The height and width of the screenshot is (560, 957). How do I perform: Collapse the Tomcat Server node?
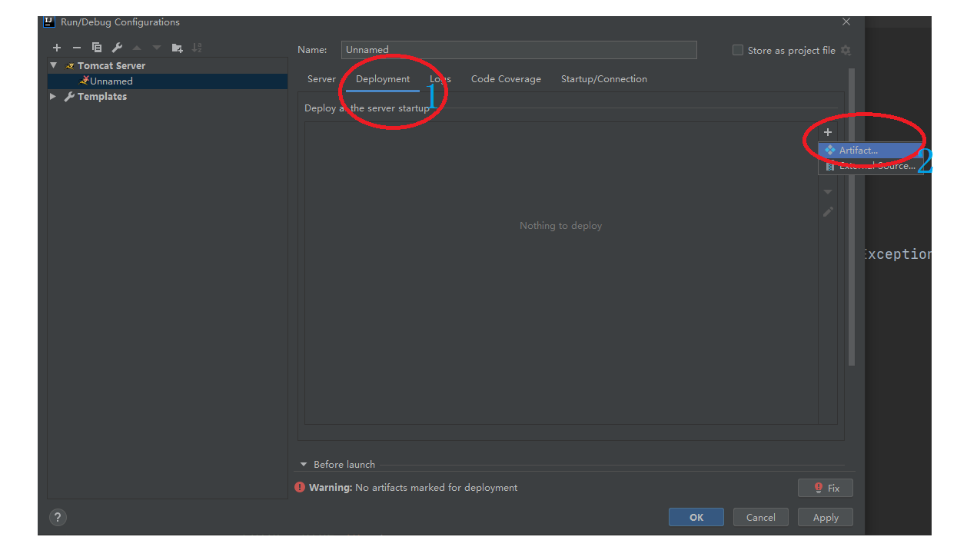55,65
